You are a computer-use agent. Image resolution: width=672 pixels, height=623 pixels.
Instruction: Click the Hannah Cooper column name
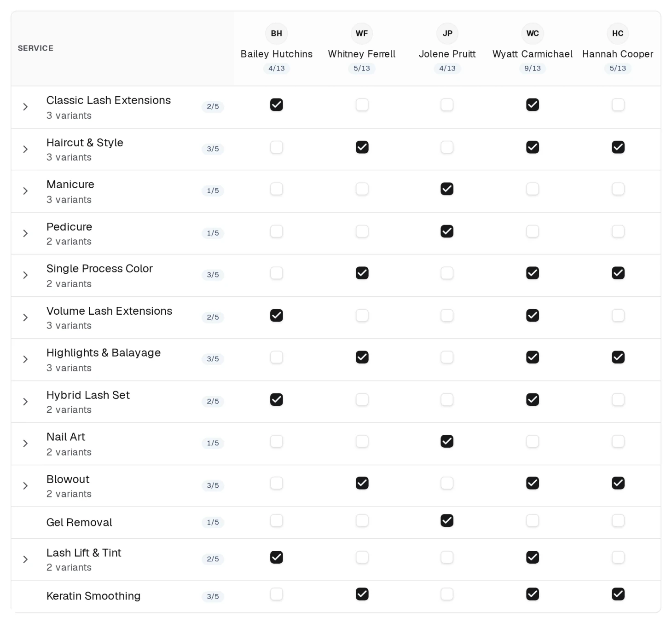point(618,54)
